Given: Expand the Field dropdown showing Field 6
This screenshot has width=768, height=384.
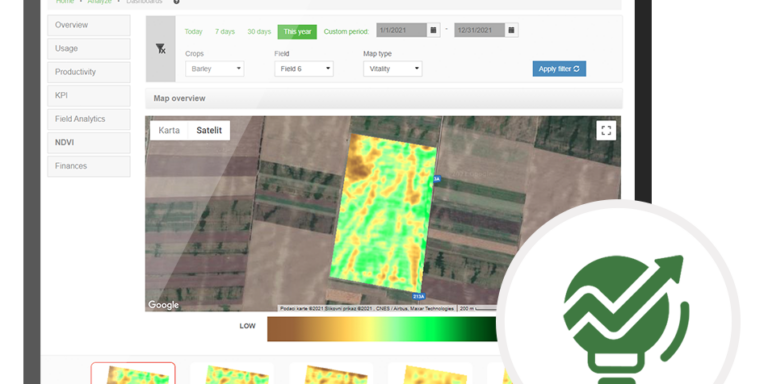Looking at the screenshot, I should pos(304,69).
